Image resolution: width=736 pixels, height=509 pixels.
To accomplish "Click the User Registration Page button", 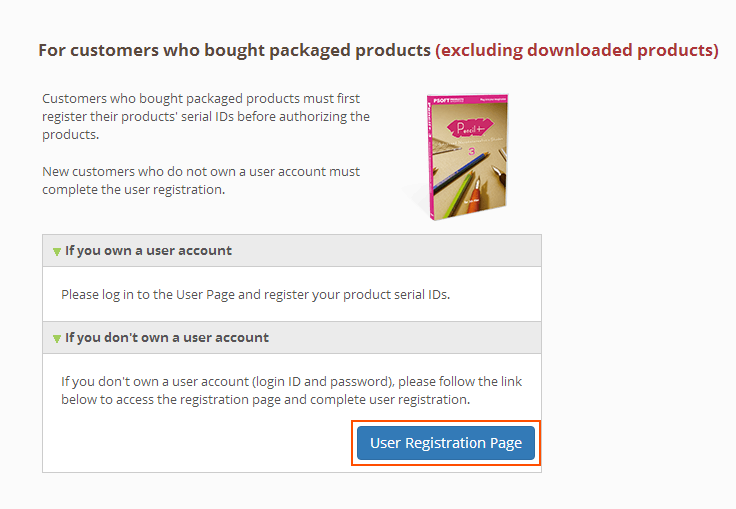I will coord(446,443).
